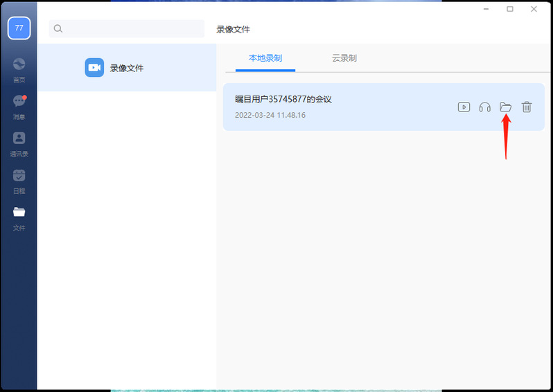Viewport: 553px width, 392px height.
Task: Switch to the 本地录制 tab
Action: 265,58
